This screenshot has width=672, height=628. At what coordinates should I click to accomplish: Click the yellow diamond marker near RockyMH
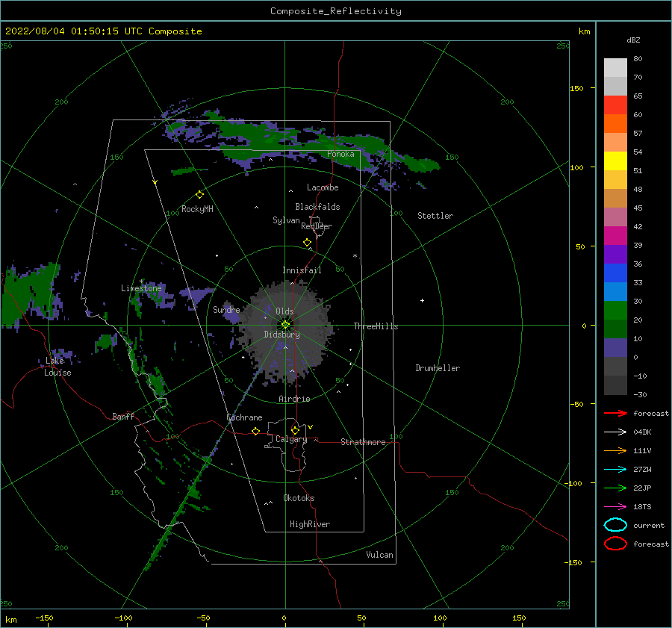199,195
